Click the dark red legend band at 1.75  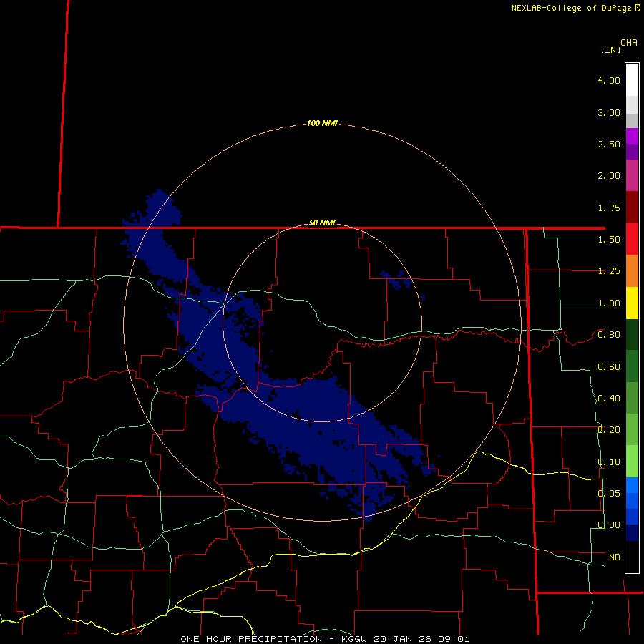pyautogui.click(x=632, y=208)
